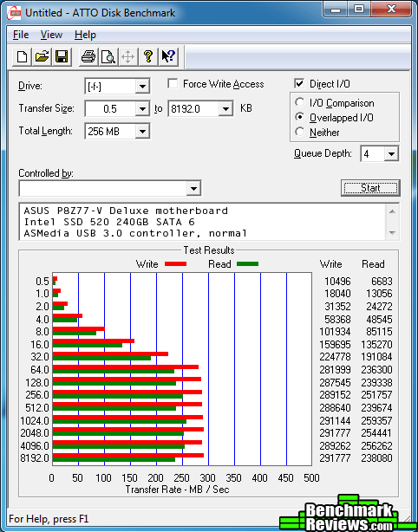Click the green Read legend swatch
418x532 pixels.
[x=247, y=264]
